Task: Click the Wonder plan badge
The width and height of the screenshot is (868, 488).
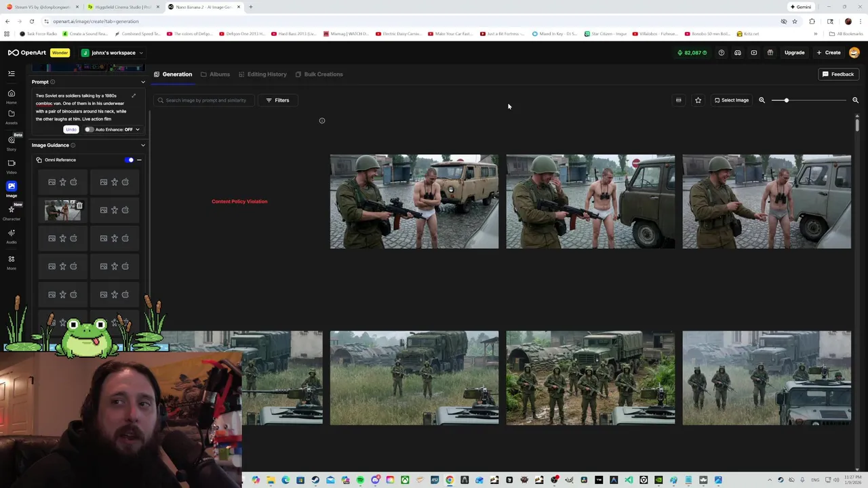Action: coord(60,53)
